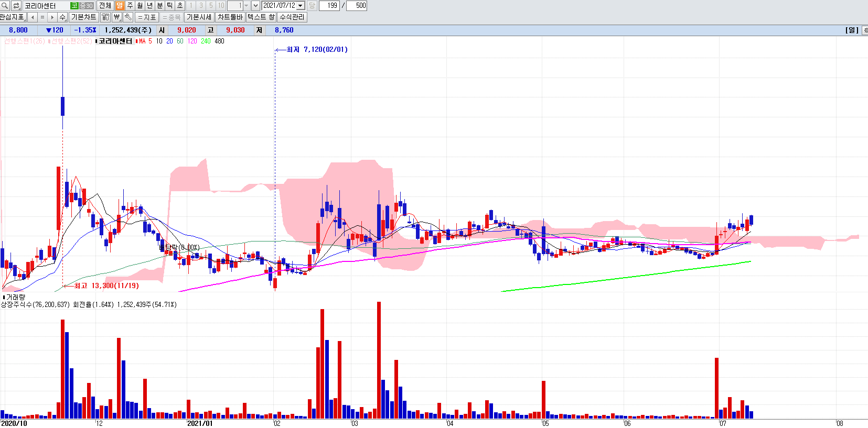The width and height of the screenshot is (868, 428).
Task: Switch to 주 weekly chart
Action: point(130,6)
